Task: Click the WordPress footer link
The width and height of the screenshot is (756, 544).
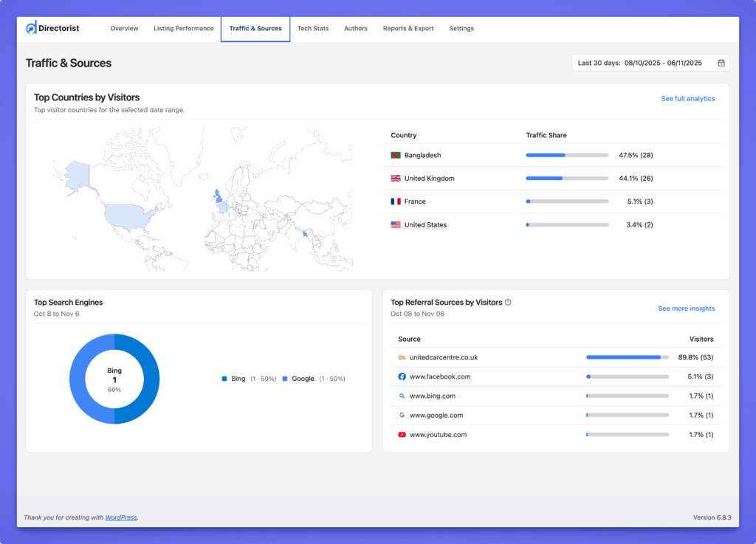Action: 121,517
